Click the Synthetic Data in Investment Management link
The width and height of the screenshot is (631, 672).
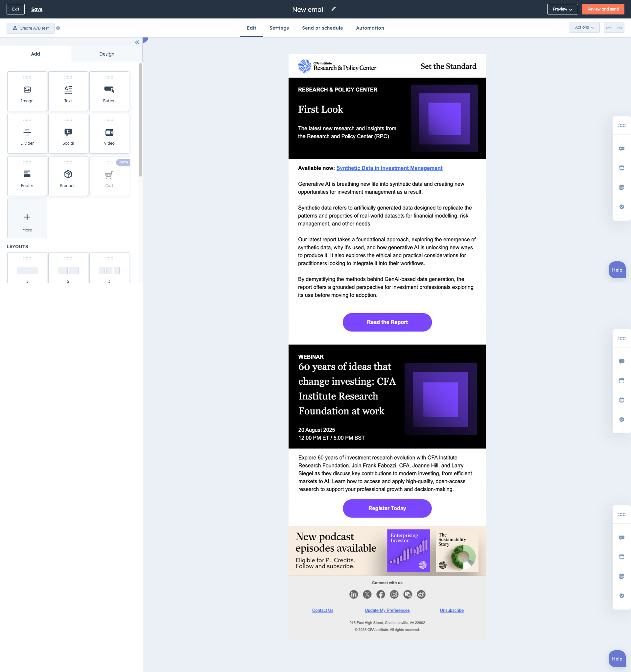coord(389,168)
